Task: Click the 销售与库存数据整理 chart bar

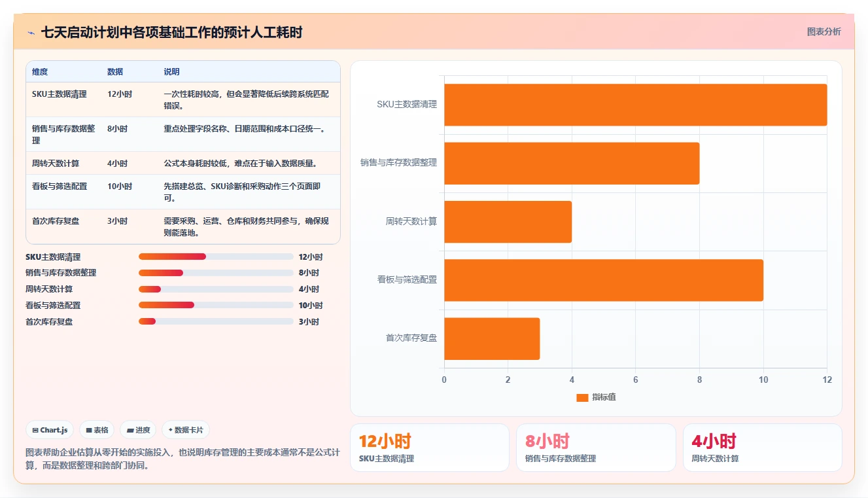Action: tap(572, 163)
